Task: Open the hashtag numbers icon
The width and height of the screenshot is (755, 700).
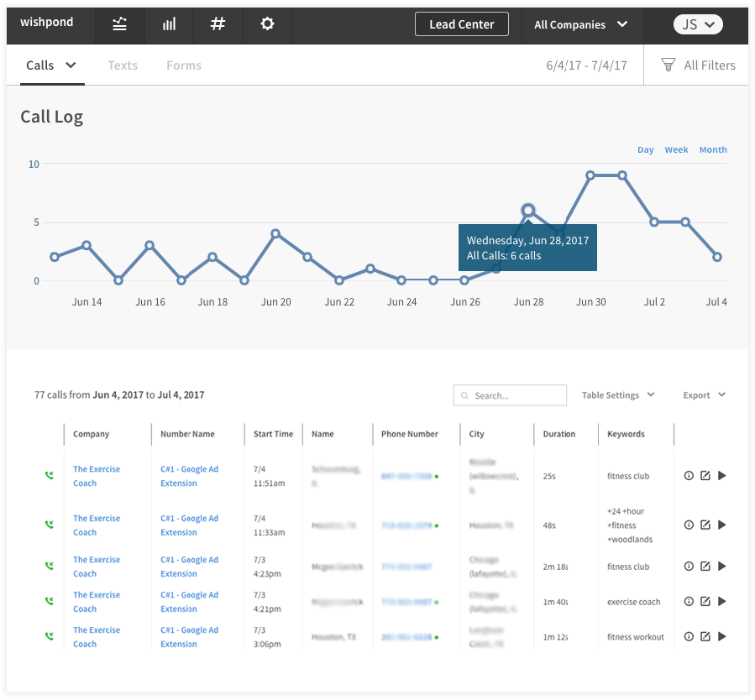Action: [218, 24]
